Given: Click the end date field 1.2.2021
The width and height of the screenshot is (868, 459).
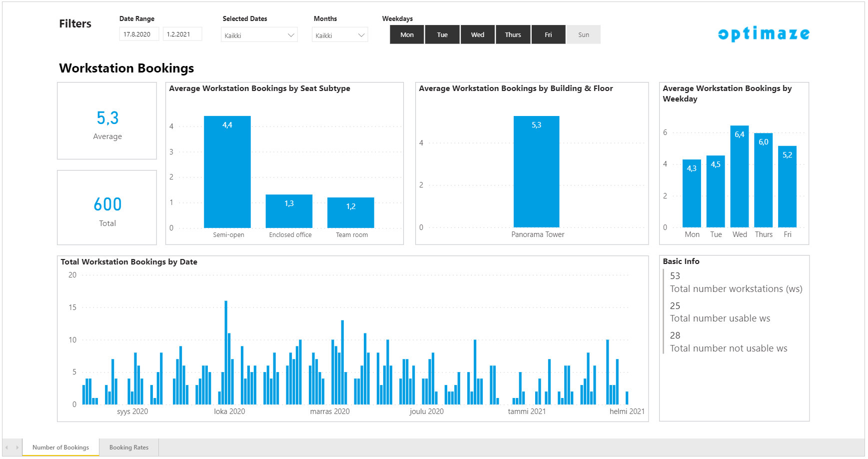Looking at the screenshot, I should [x=182, y=34].
